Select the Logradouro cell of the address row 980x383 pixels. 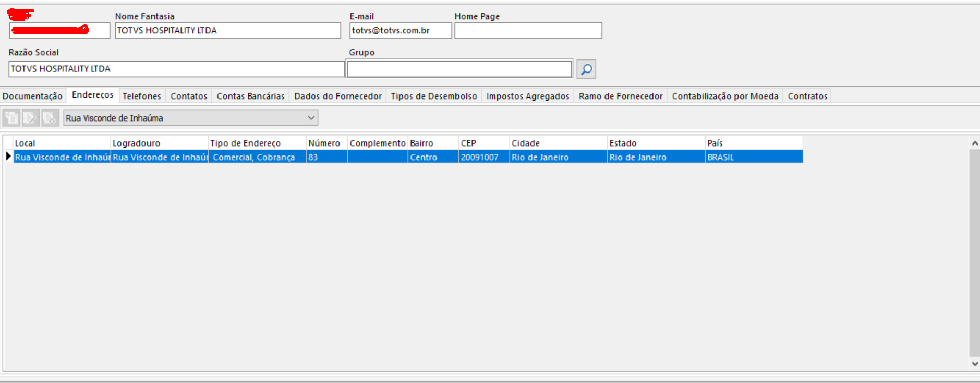pyautogui.click(x=160, y=157)
